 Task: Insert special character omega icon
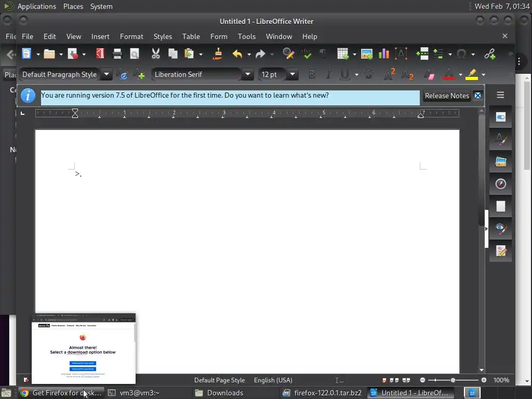point(461,54)
